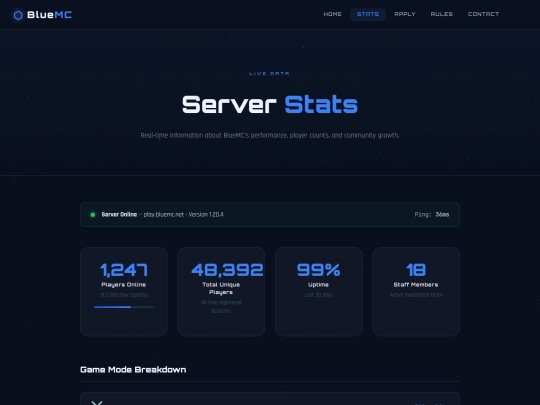Open the Home nav item
This screenshot has height=405, width=540.
[x=332, y=14]
